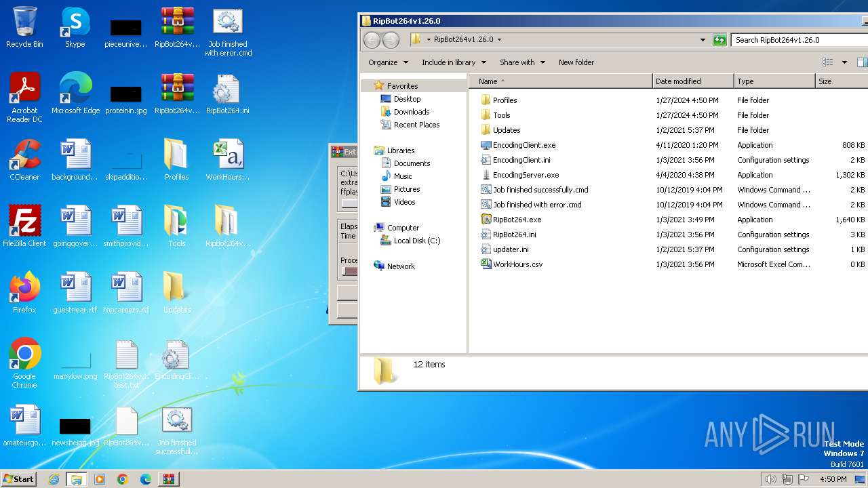Open Internet Explorer from the taskbar
Viewport: 868px width, 488px height.
(54, 479)
